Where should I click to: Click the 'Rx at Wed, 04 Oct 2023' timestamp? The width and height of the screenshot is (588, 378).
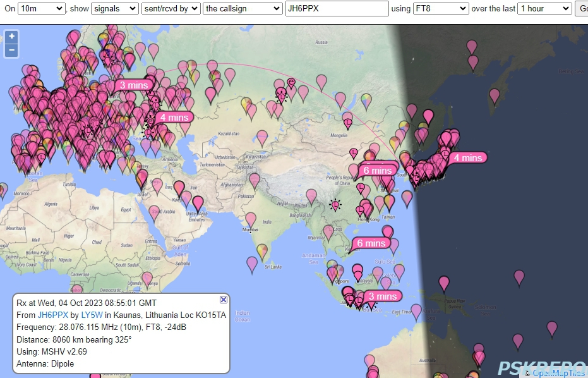(x=87, y=303)
